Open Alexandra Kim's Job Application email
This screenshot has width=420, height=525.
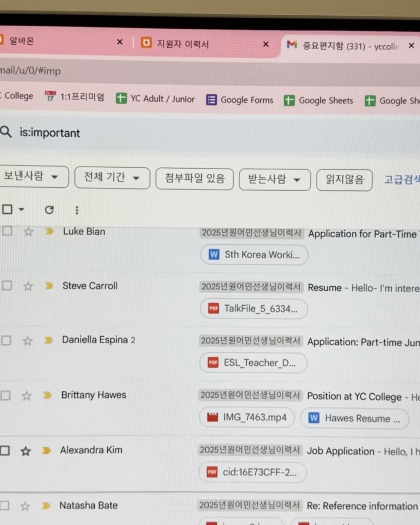(363, 452)
